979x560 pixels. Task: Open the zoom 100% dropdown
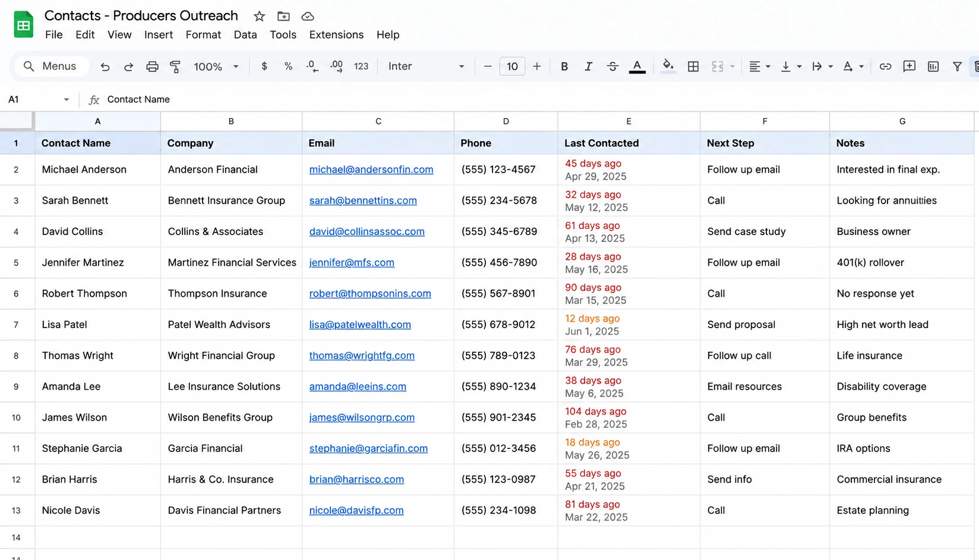tap(216, 67)
